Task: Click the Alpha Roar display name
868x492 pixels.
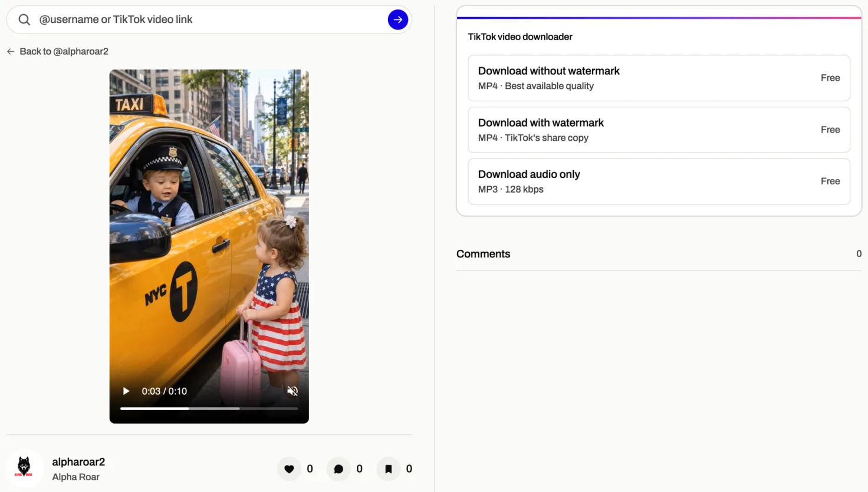Action: (x=75, y=477)
